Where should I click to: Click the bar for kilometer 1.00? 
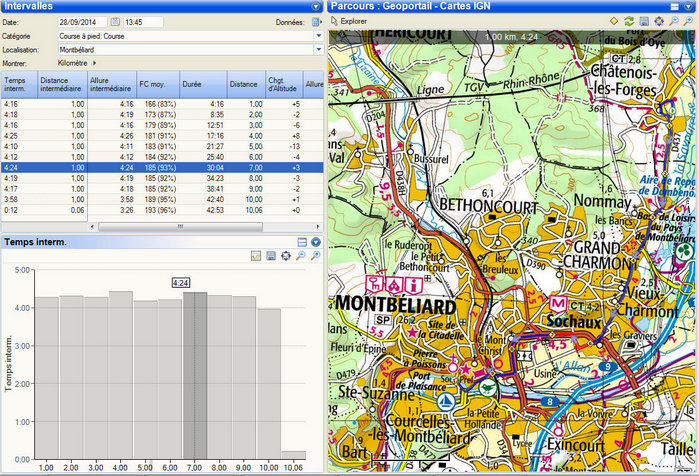47,378
